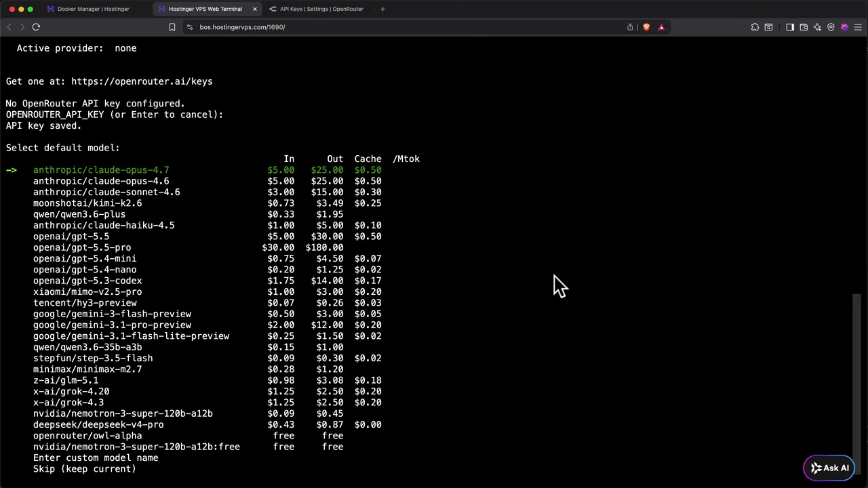Click 'Skip (keep current)' option
The width and height of the screenshot is (868, 488).
tap(85, 469)
